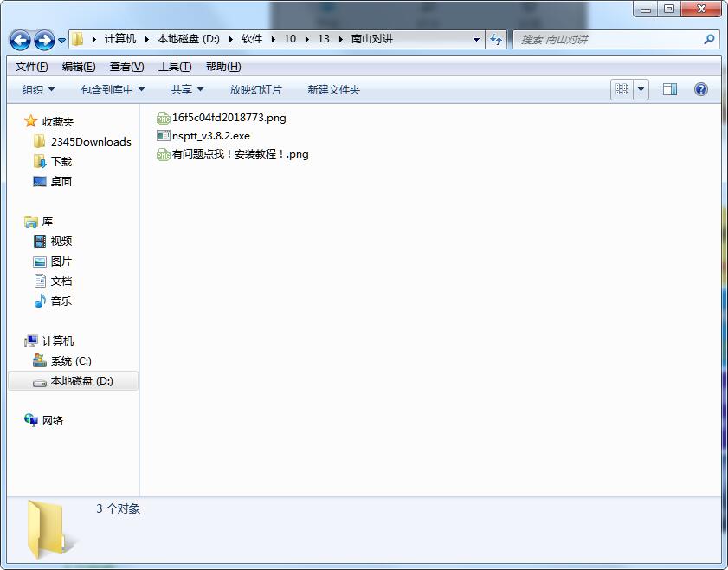Click the 本地磁盘 (D:) drive icon

coord(40,382)
